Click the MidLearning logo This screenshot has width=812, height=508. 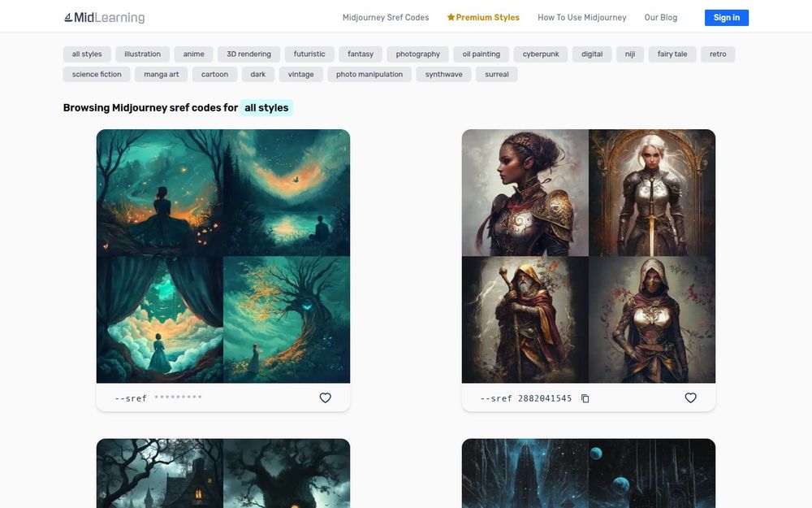point(104,18)
